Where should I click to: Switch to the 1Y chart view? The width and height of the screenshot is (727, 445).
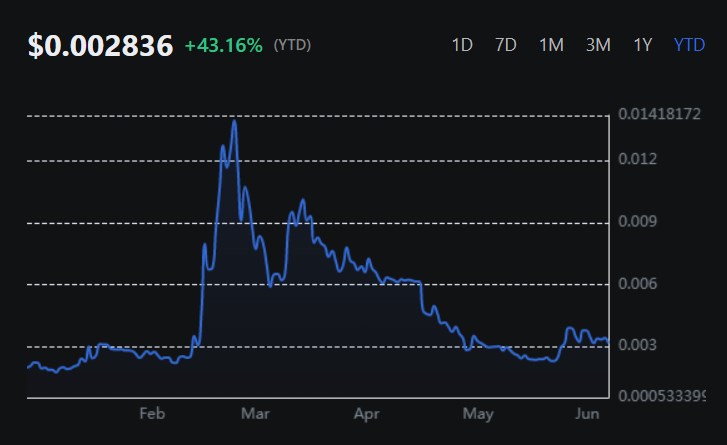643,45
